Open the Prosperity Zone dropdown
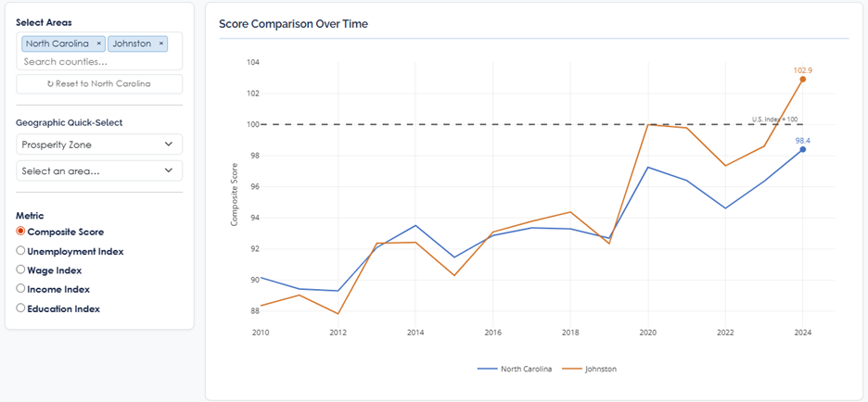868x402 pixels. [x=99, y=144]
